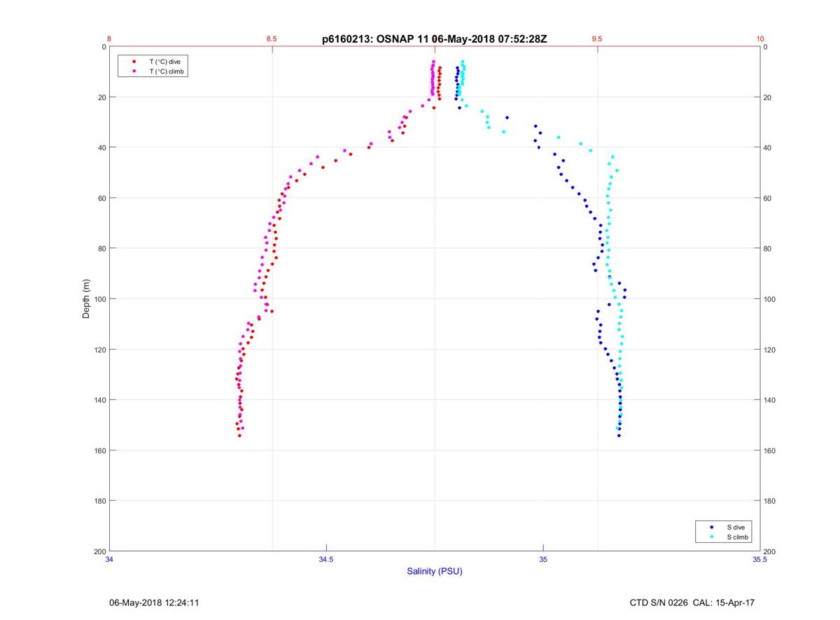
Task: Click the '180' depth tick on left axis
Action: pos(99,501)
